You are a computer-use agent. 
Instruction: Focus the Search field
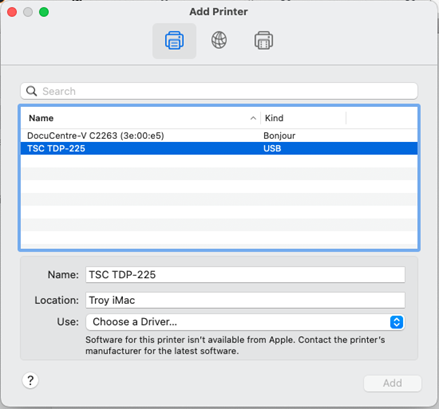click(219, 91)
